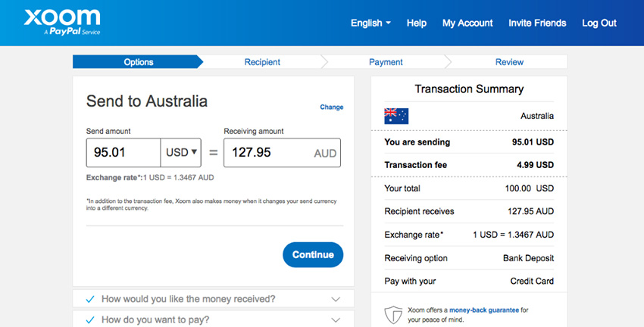The height and width of the screenshot is (327, 644).
Task: Click checkmark beside money received question
Action: 90,299
